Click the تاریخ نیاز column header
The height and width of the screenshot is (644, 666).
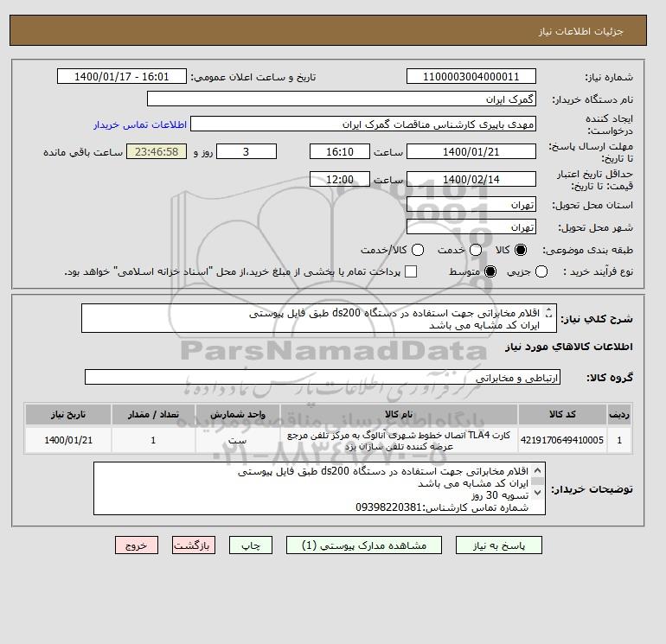[68, 414]
